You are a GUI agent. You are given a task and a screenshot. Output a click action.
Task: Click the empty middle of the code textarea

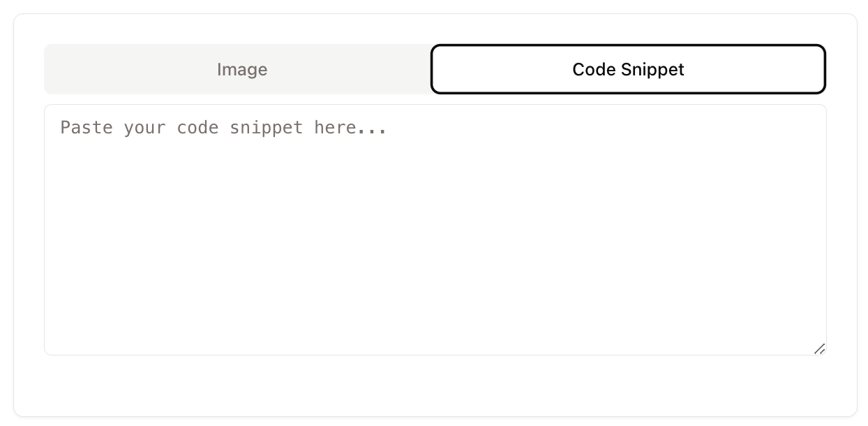pos(435,229)
